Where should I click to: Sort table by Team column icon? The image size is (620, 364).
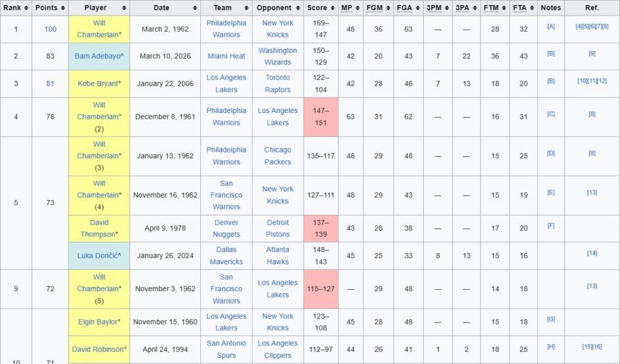tap(247, 8)
